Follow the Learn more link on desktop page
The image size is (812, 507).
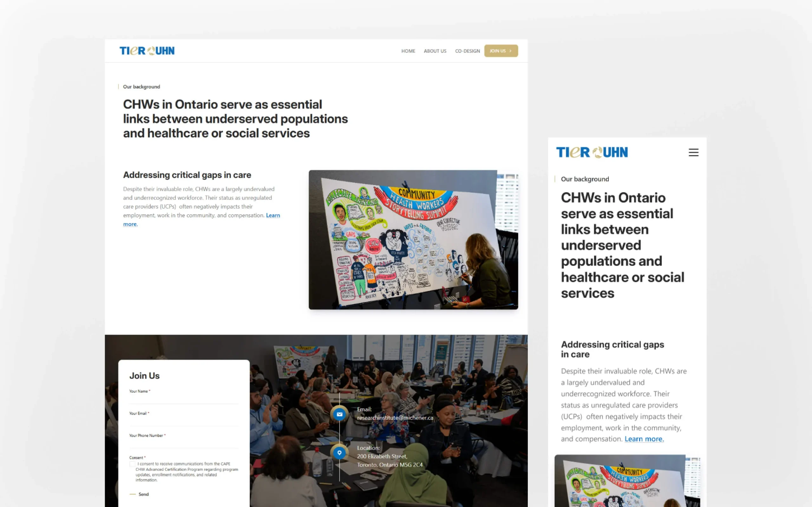[272, 215]
